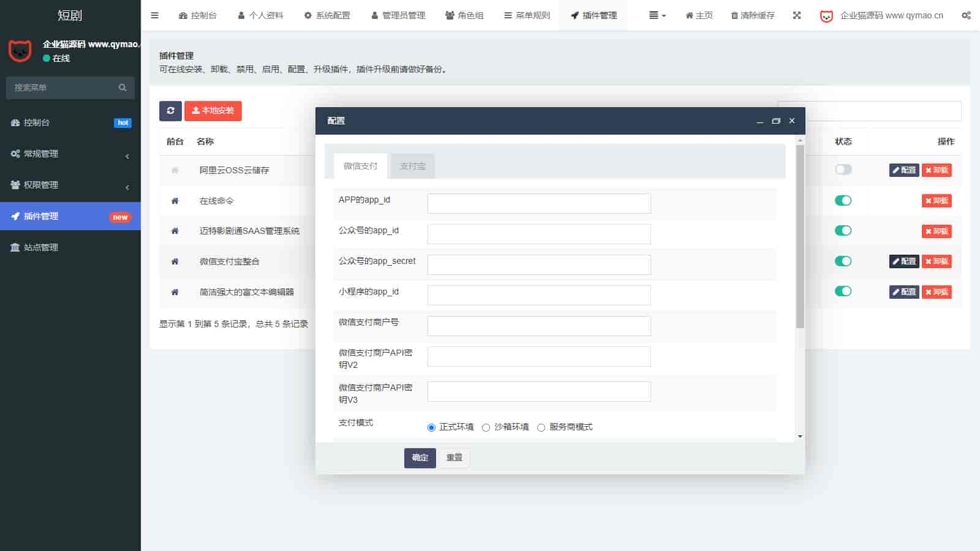Select the 沙箱环境 radio button
Viewport: 980px width, 551px height.
click(486, 427)
